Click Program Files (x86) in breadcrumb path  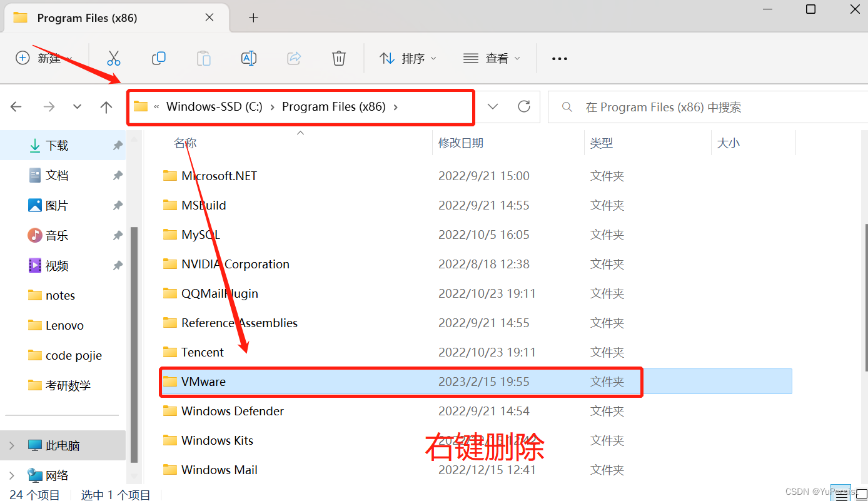coord(334,106)
